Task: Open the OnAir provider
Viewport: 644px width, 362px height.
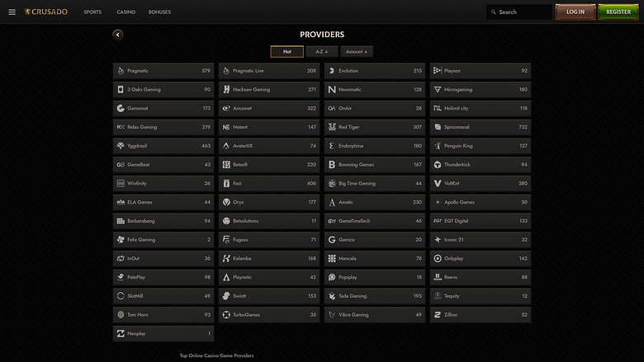Action: (375, 108)
